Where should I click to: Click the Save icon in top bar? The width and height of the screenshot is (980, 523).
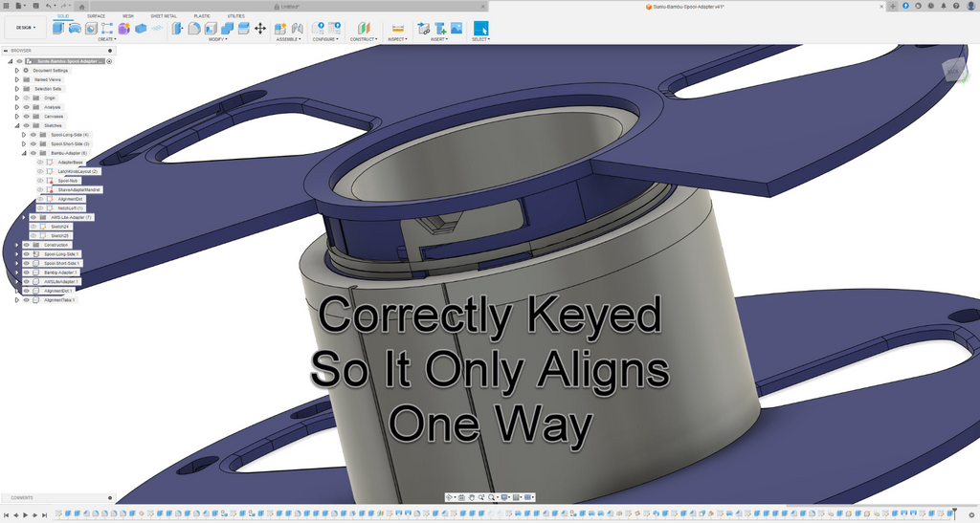[x=35, y=6]
